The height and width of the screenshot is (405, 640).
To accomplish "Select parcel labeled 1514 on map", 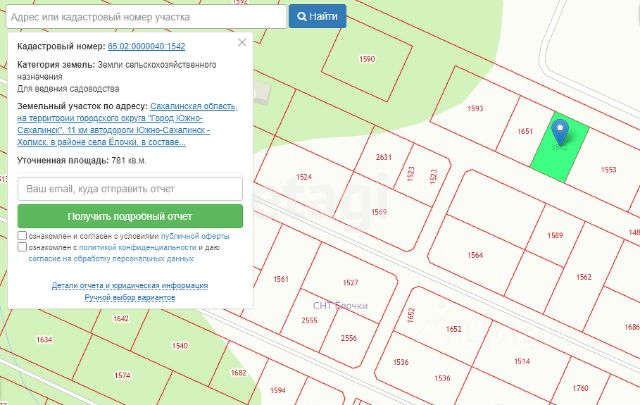I will pos(522,361).
